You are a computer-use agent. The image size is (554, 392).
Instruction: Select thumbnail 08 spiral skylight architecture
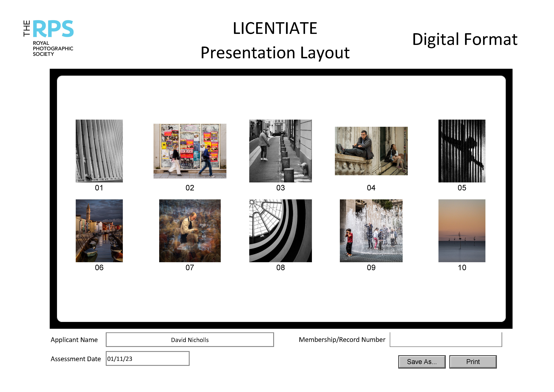coord(280,231)
